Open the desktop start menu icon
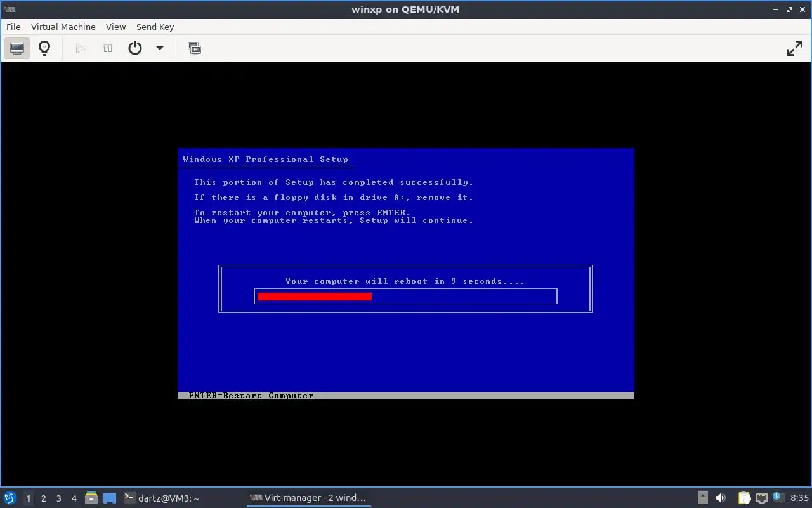Image resolution: width=812 pixels, height=508 pixels. 10,498
